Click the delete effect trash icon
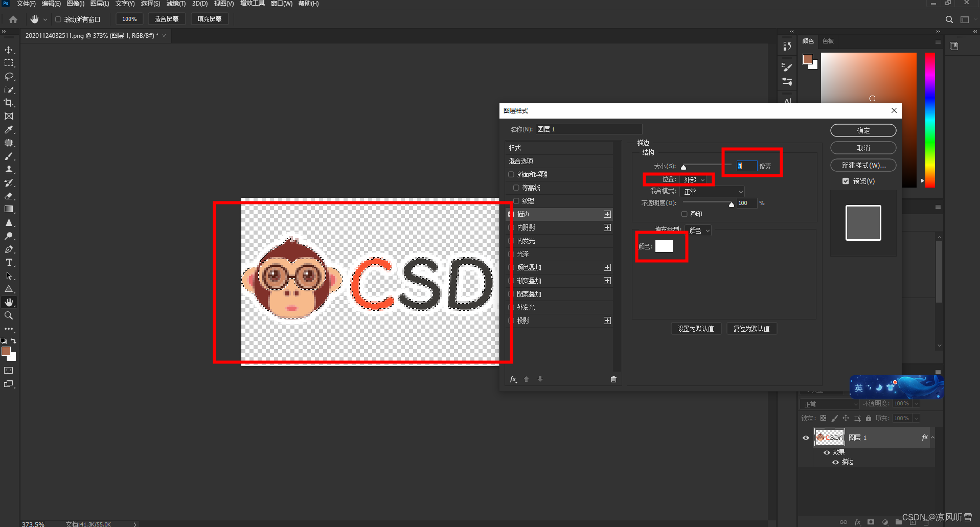The height and width of the screenshot is (527, 980). (x=613, y=379)
